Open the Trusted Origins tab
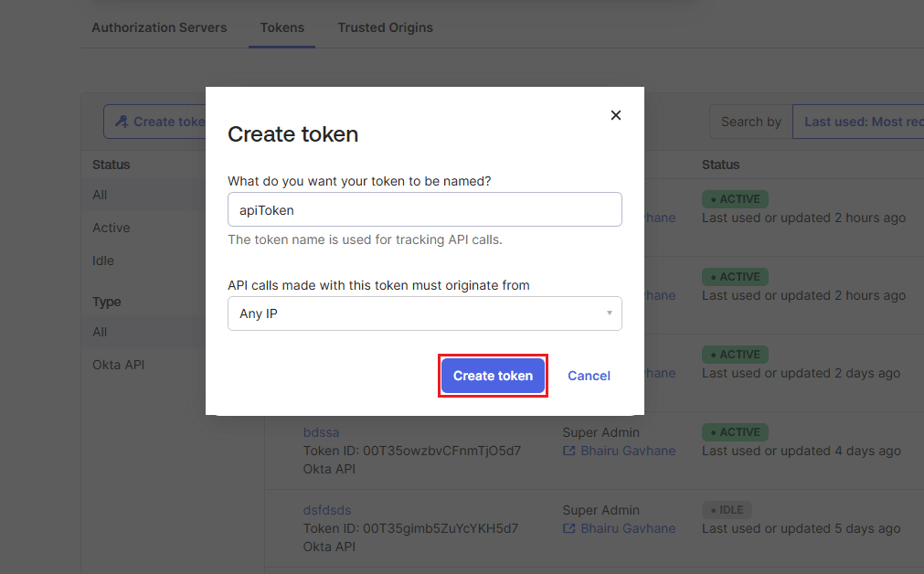924x574 pixels. [386, 27]
